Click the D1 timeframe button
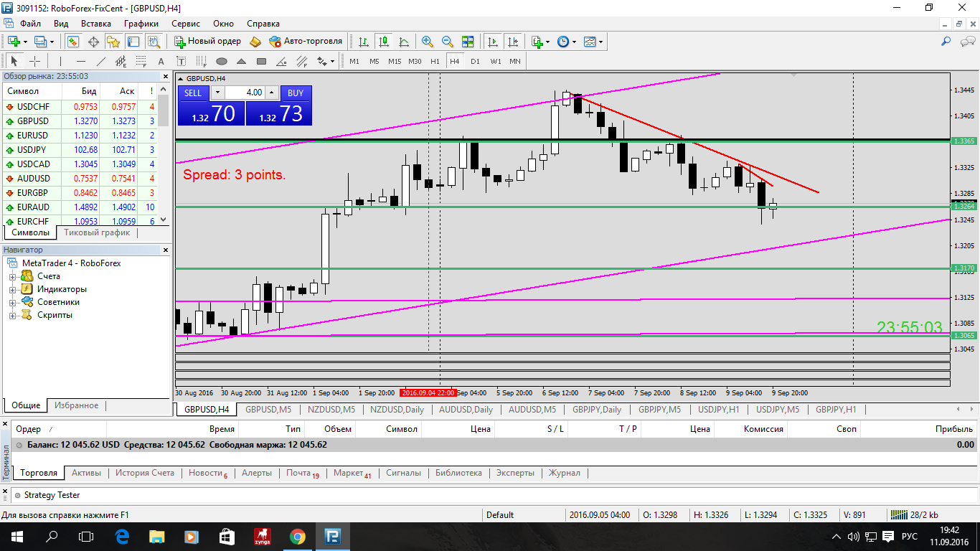Screen dimensions: 980x551 coord(475,61)
